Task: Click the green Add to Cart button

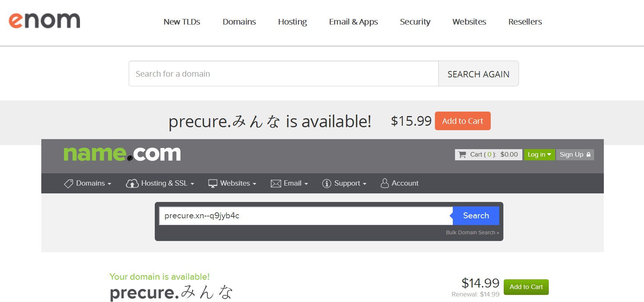Action: 526,287
